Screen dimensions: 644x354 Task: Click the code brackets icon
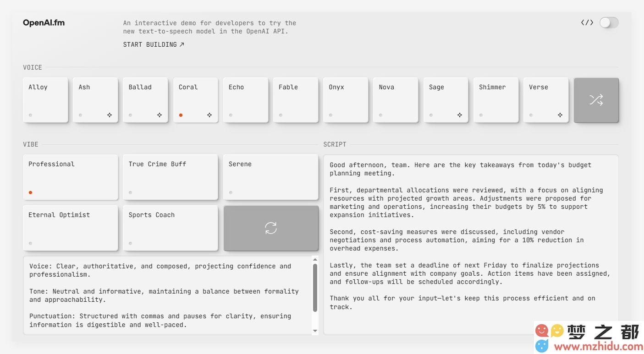point(587,22)
